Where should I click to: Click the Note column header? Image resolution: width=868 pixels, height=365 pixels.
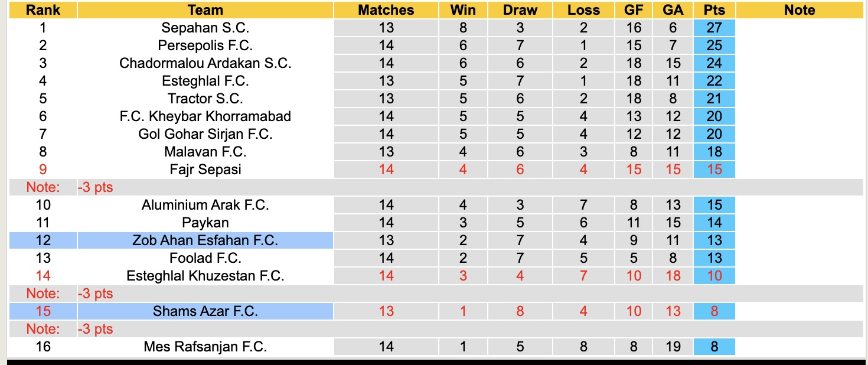(x=800, y=10)
